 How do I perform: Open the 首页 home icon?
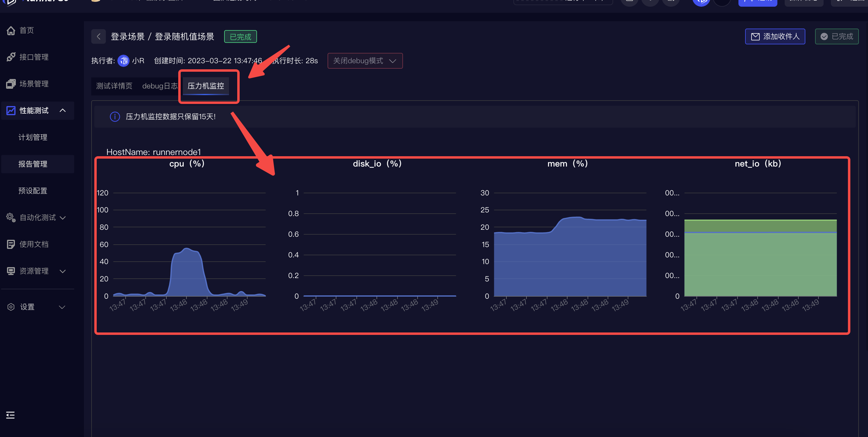(x=11, y=31)
